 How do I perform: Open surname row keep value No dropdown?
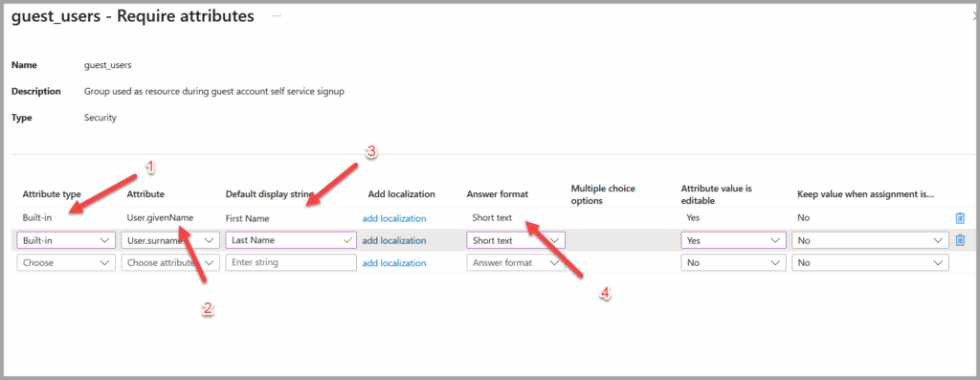click(870, 240)
